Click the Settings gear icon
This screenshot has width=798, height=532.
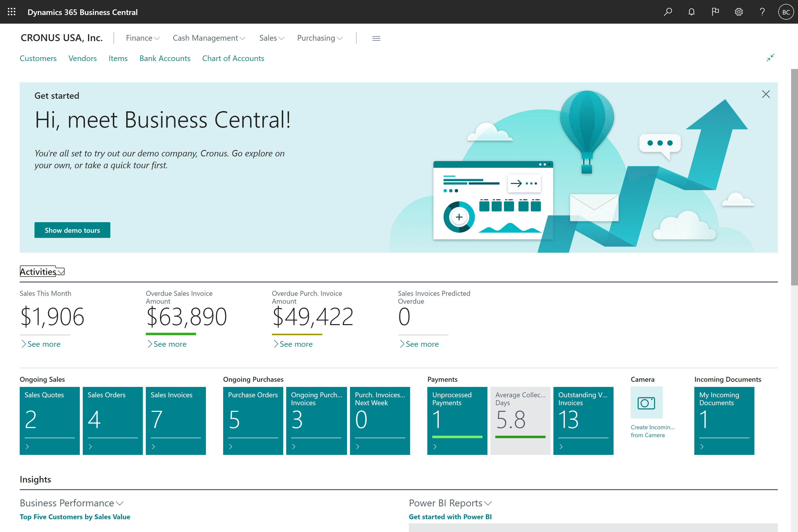[x=739, y=12]
